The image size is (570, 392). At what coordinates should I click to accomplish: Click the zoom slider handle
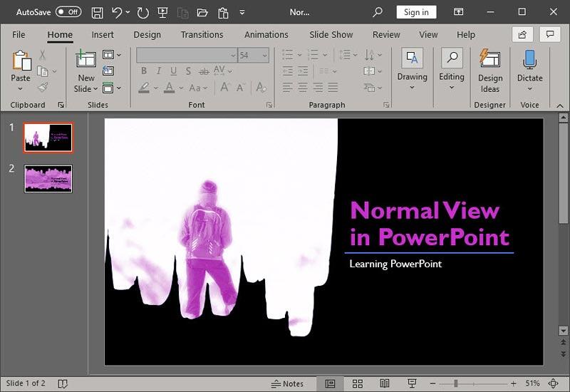(x=456, y=383)
